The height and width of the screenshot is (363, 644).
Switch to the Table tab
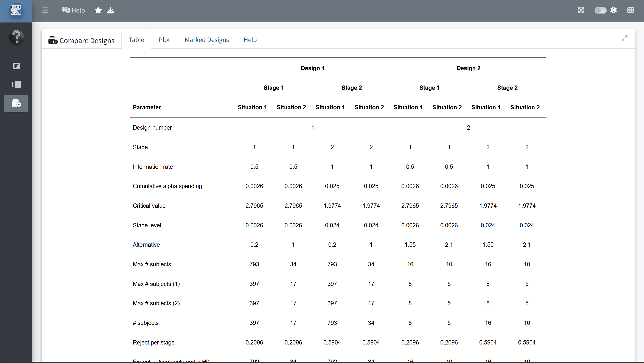tap(136, 40)
